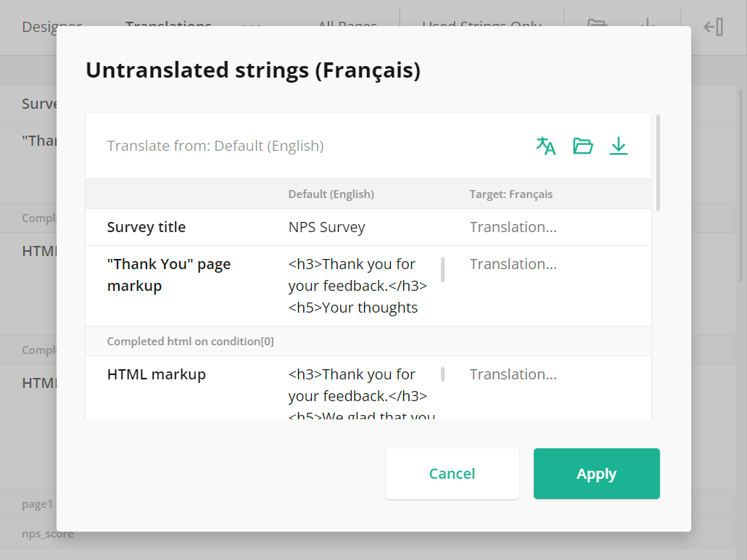Viewport: 747px width, 560px height.
Task: Switch to the Designer tab
Action: coord(51,27)
